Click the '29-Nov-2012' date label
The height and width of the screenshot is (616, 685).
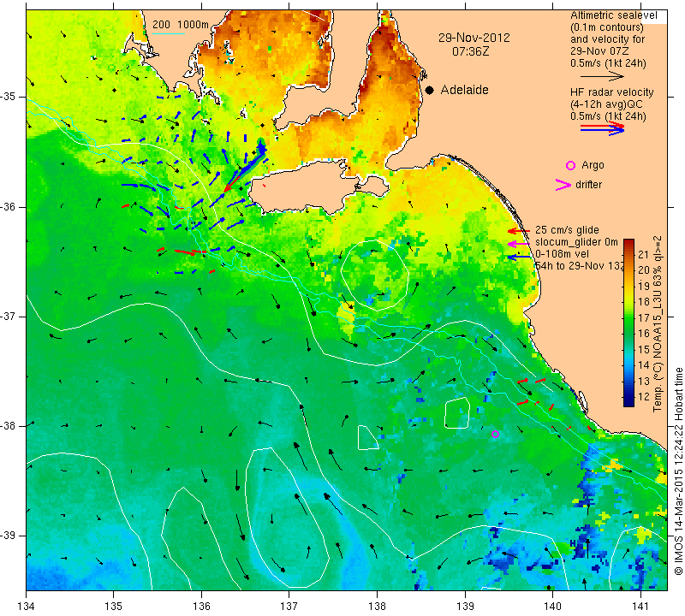click(474, 38)
